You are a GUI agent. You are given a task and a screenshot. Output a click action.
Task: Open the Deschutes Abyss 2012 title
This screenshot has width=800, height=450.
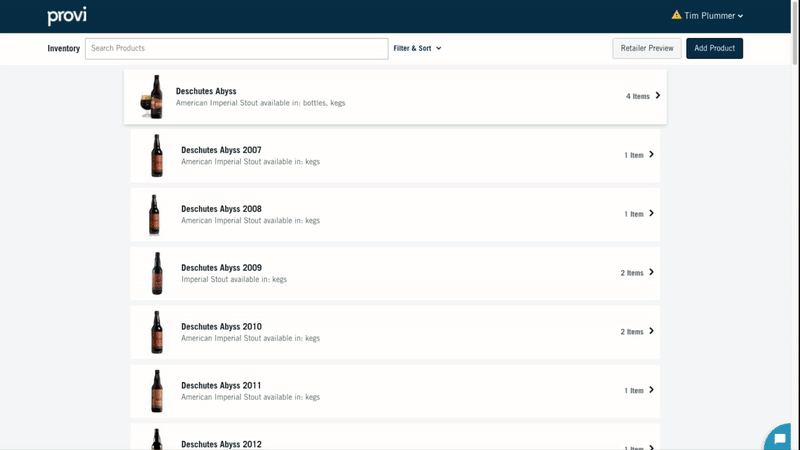pyautogui.click(x=221, y=444)
